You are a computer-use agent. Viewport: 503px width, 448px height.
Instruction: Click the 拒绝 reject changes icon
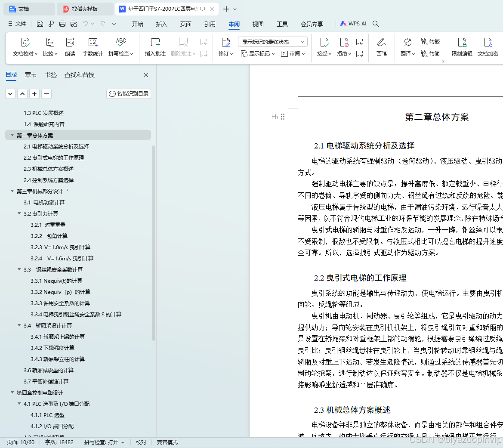point(344,42)
